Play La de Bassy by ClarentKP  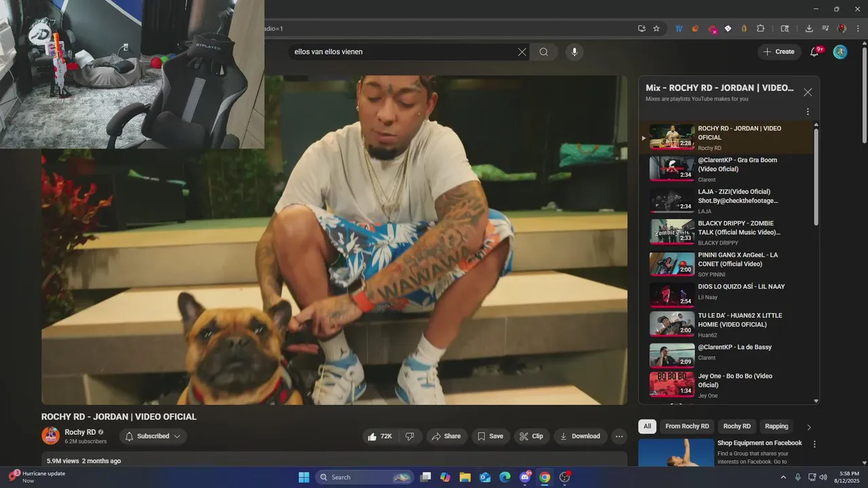[x=726, y=356]
